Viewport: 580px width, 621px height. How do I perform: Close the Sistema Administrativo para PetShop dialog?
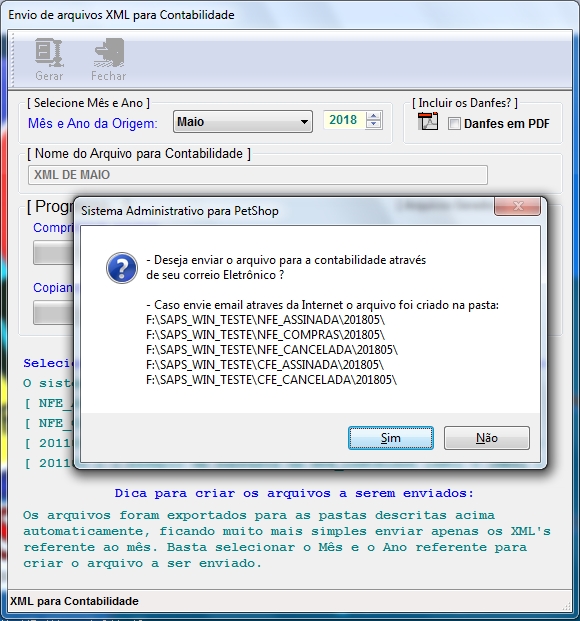point(517,206)
